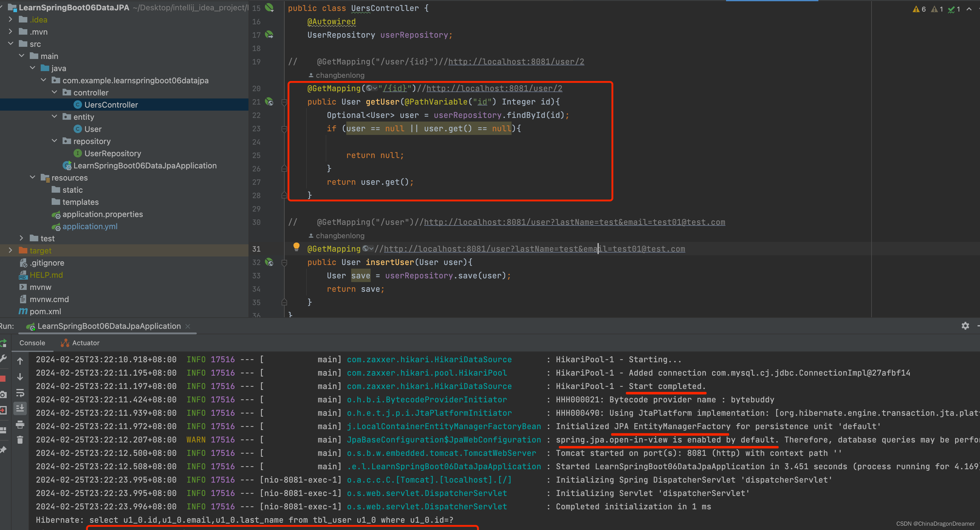Navigate up the stack trace with up arrow
The height and width of the screenshot is (530, 980).
[x=20, y=361]
